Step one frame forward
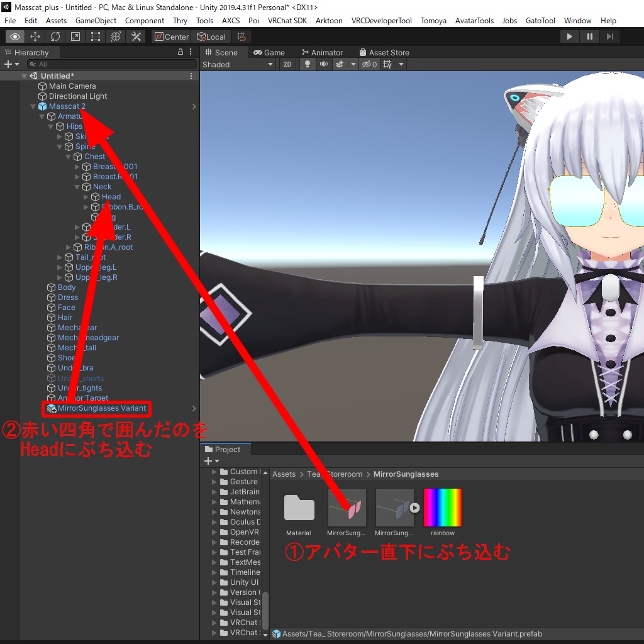 click(x=609, y=36)
